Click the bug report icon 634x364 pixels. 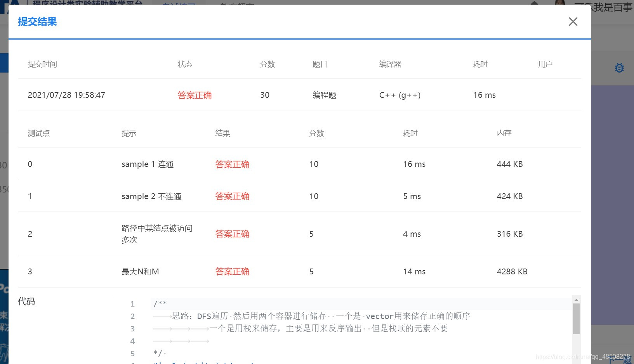(619, 68)
